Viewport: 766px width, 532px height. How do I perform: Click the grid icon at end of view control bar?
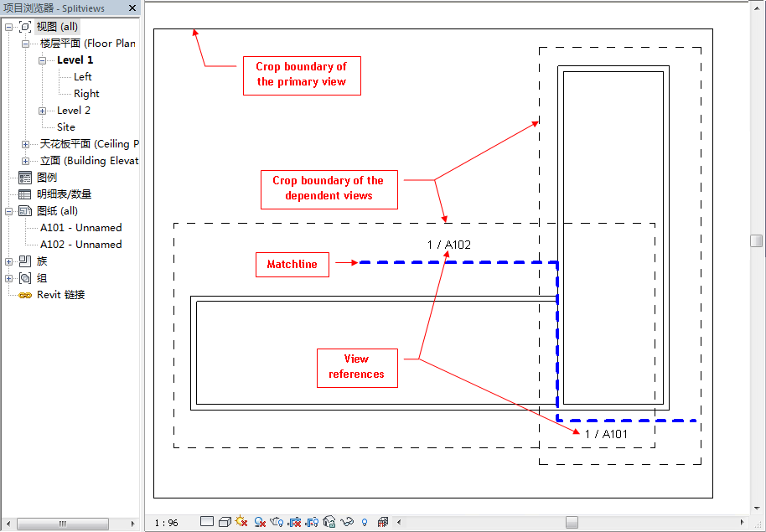click(382, 522)
